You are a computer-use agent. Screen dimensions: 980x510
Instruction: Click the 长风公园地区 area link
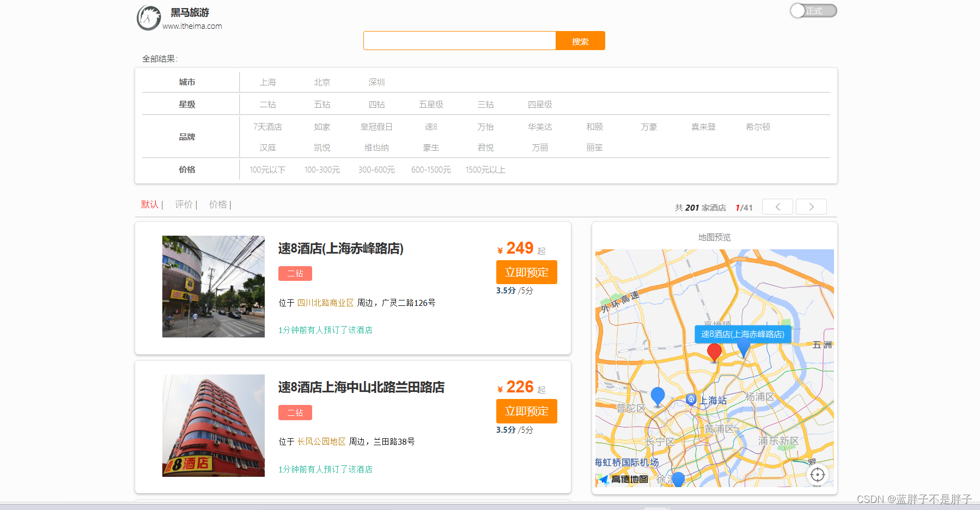coord(321,441)
